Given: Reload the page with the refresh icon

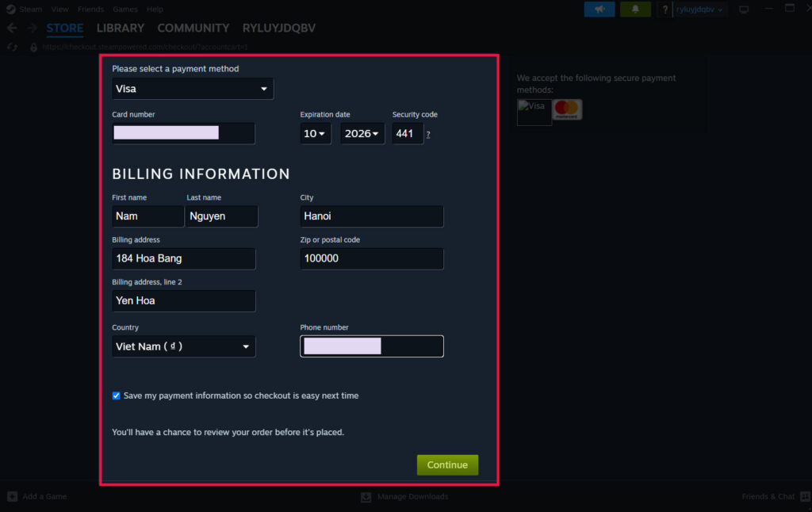Looking at the screenshot, I should pos(13,47).
